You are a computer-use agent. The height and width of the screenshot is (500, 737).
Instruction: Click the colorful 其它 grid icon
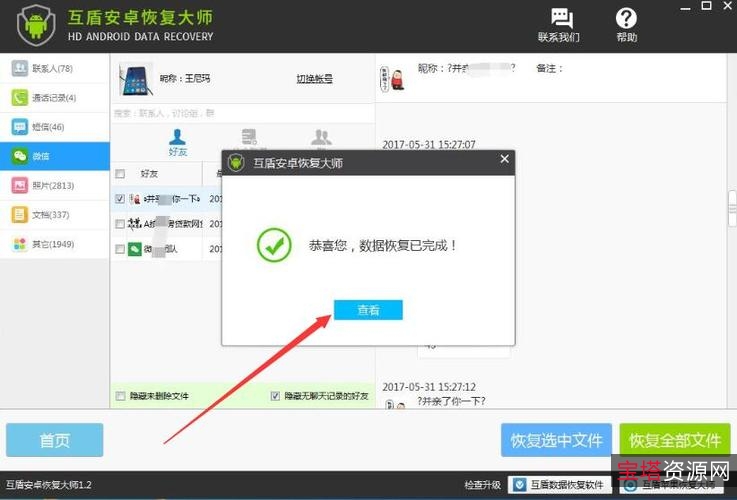[x=20, y=244]
